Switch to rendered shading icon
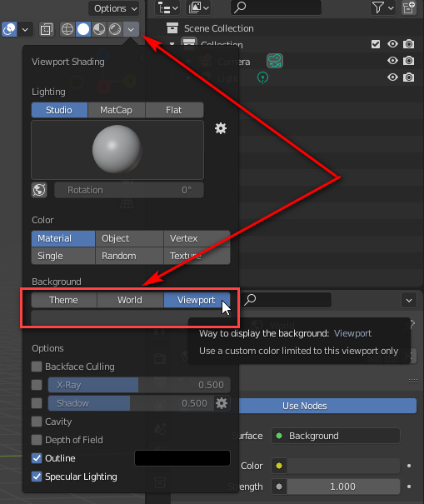Image resolution: width=424 pixels, height=504 pixels. tap(115, 29)
